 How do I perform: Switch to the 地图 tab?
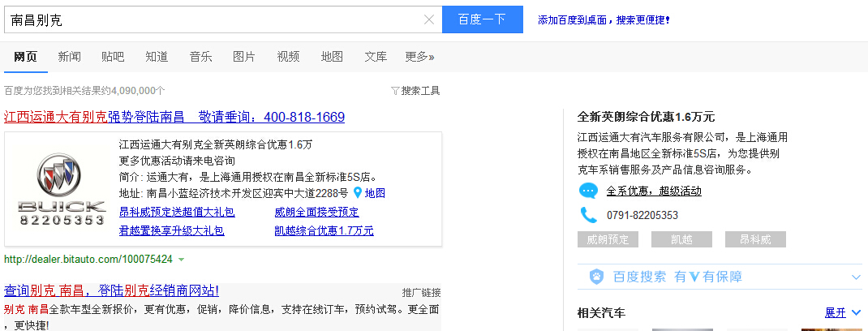point(332,57)
